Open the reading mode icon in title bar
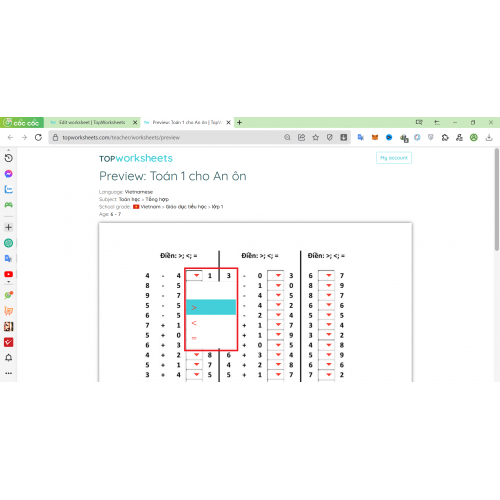This screenshot has width=500, height=500. 419,122
